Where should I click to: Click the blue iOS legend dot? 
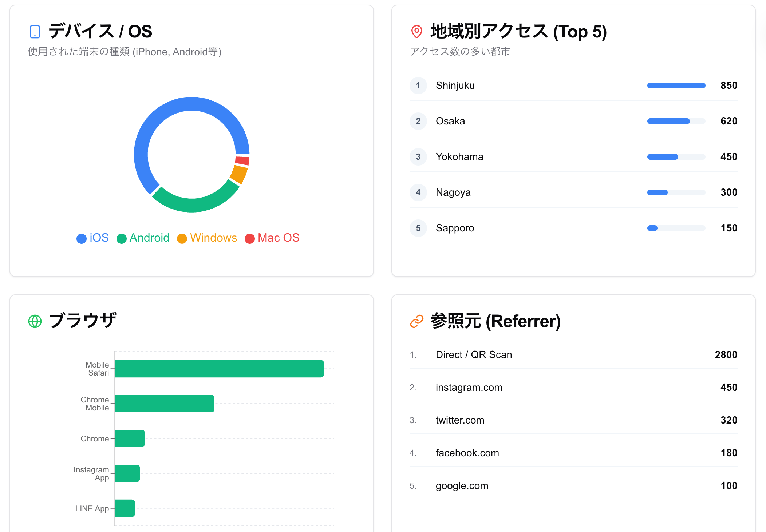(82, 238)
